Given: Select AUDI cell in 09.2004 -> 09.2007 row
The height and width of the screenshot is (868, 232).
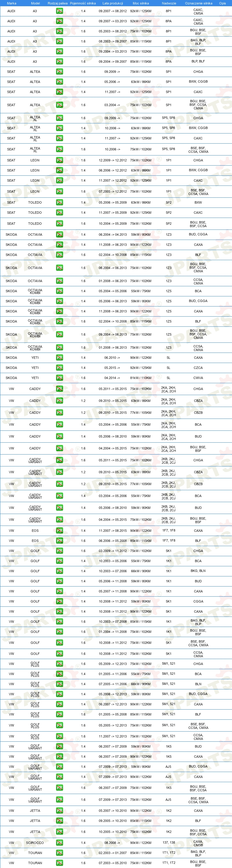Looking at the screenshot, I should (x=11, y=61).
